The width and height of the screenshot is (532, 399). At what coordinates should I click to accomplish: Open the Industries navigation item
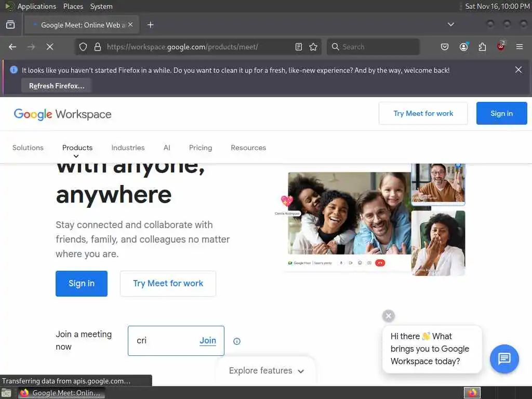128,148
